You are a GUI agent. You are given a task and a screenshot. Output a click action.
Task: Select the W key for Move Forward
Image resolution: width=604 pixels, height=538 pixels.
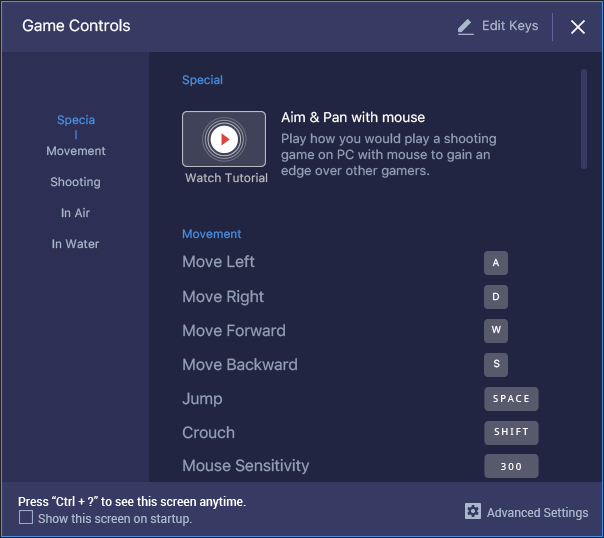(496, 331)
